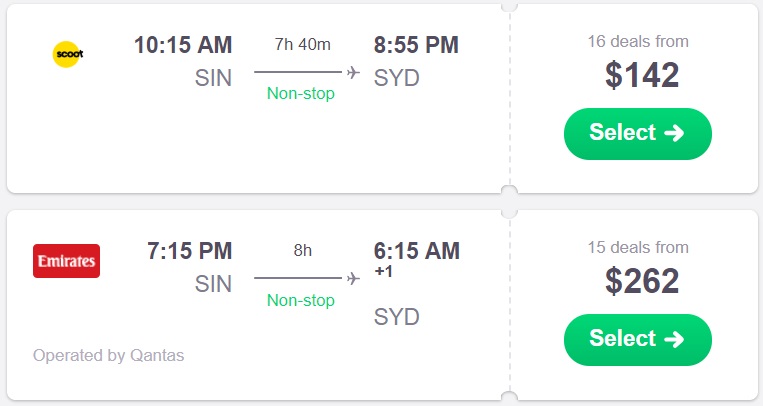
Task: Click the Scoot airline logo
Action: coord(67,53)
